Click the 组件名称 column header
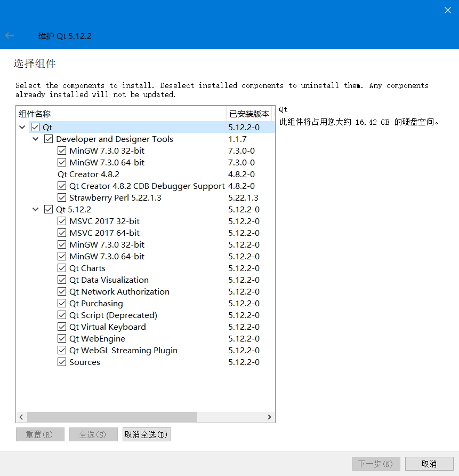The height and width of the screenshot is (476, 459). tap(121, 114)
